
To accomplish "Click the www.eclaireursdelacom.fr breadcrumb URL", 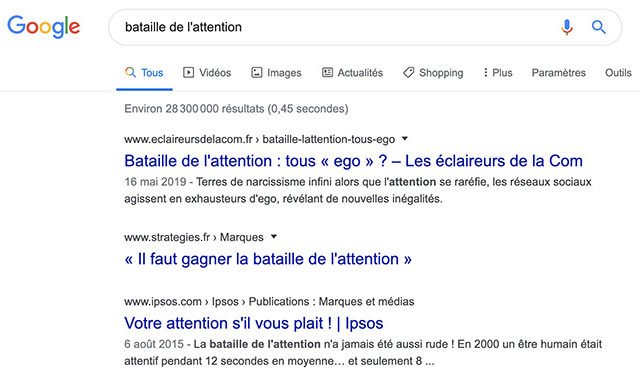I will click(x=260, y=139).
